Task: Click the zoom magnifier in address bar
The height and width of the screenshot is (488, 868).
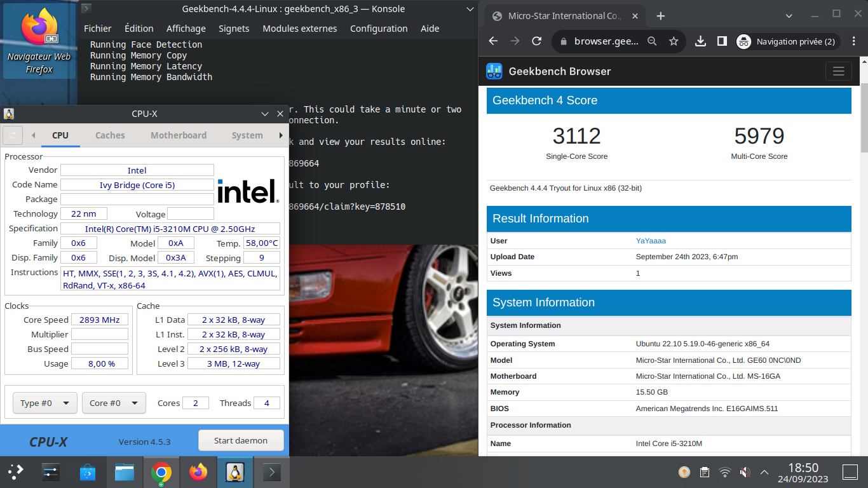Action: coord(652,41)
